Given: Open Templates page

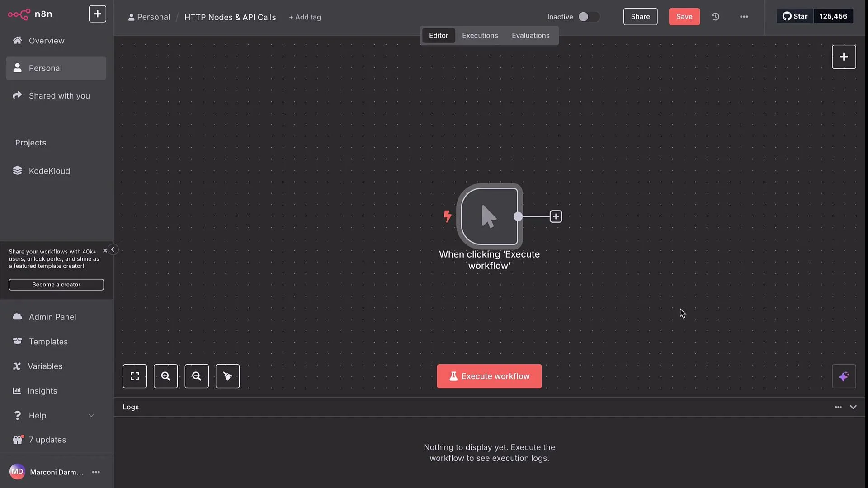Looking at the screenshot, I should (x=56, y=342).
